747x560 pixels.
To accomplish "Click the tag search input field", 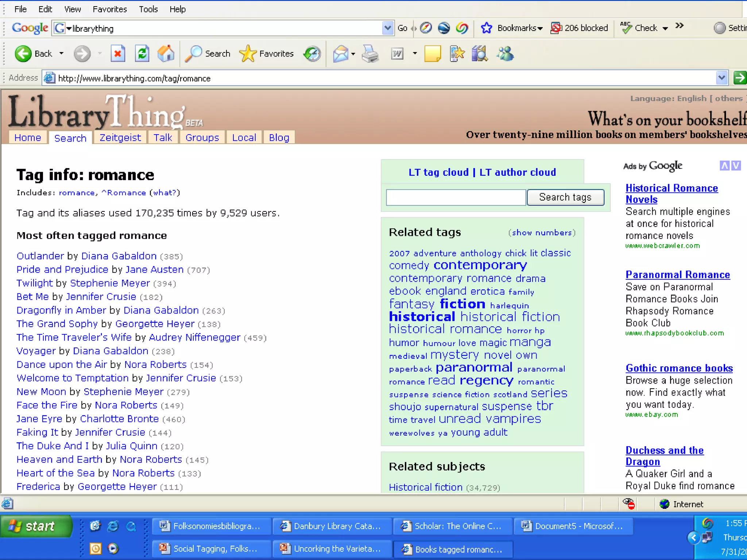I will point(456,197).
